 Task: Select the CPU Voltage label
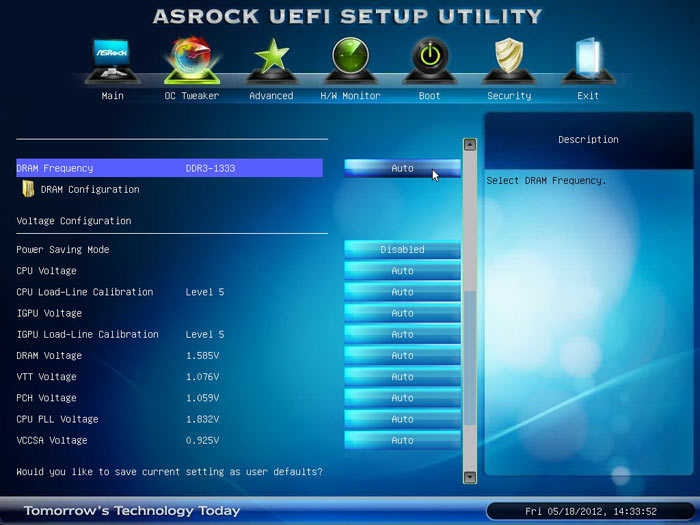pyautogui.click(x=46, y=271)
